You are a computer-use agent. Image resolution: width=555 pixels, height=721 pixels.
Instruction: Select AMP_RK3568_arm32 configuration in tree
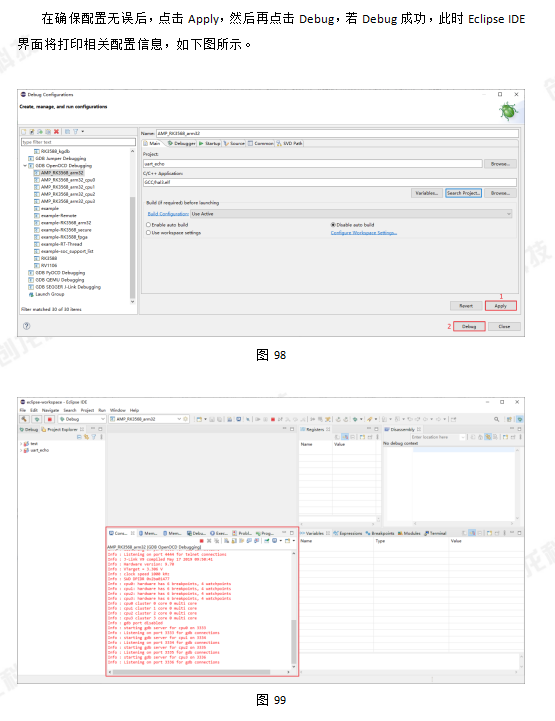click(x=58, y=173)
